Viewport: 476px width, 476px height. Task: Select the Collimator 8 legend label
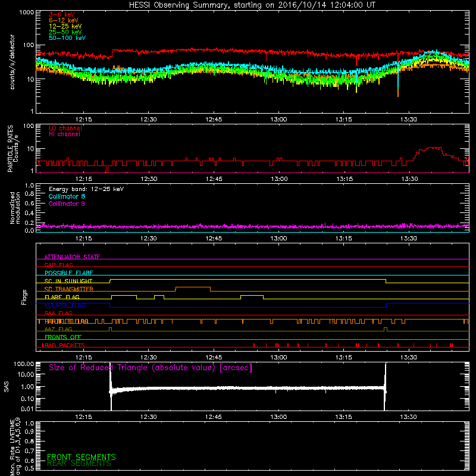pyautogui.click(x=67, y=196)
